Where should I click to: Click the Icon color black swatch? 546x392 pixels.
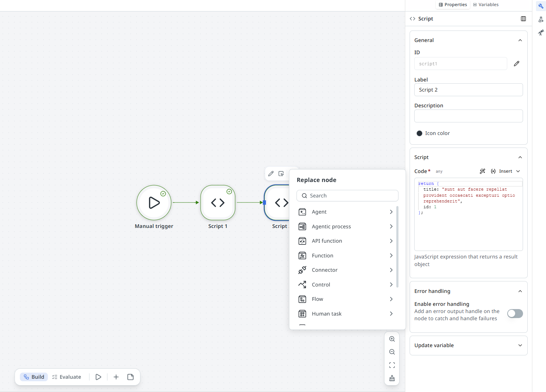419,133
